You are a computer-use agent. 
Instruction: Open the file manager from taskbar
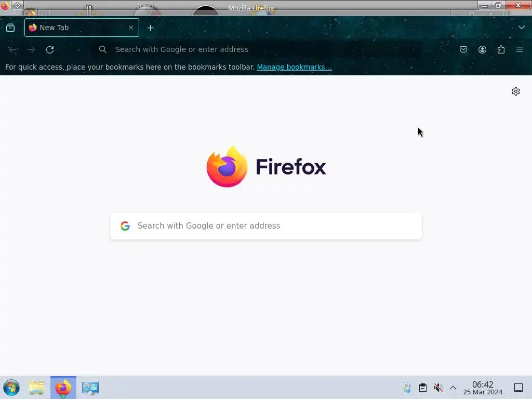[36, 388]
